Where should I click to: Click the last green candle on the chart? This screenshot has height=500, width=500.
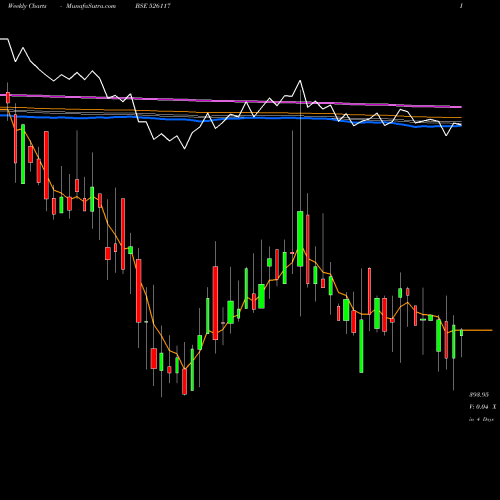pos(461,332)
